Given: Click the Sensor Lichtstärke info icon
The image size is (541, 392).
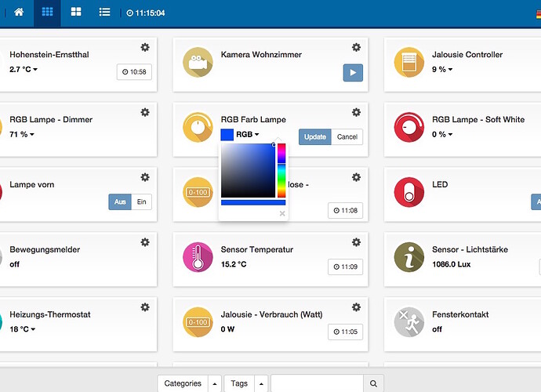Looking at the screenshot, I should click(x=408, y=257).
